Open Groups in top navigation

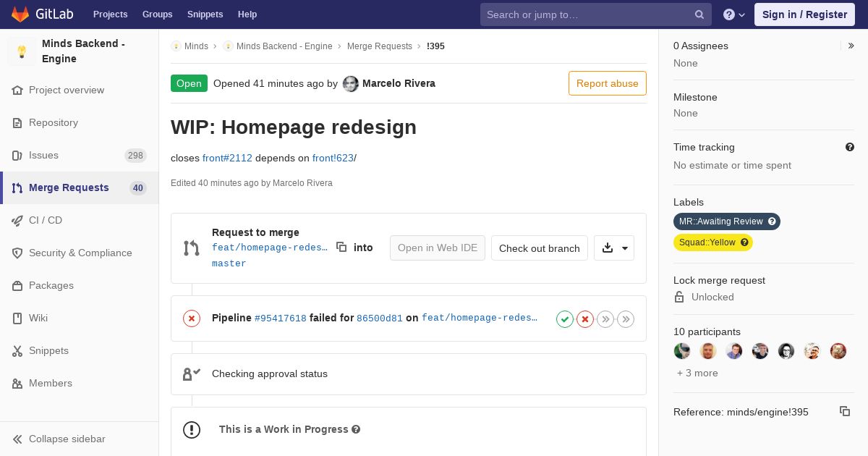(x=157, y=14)
